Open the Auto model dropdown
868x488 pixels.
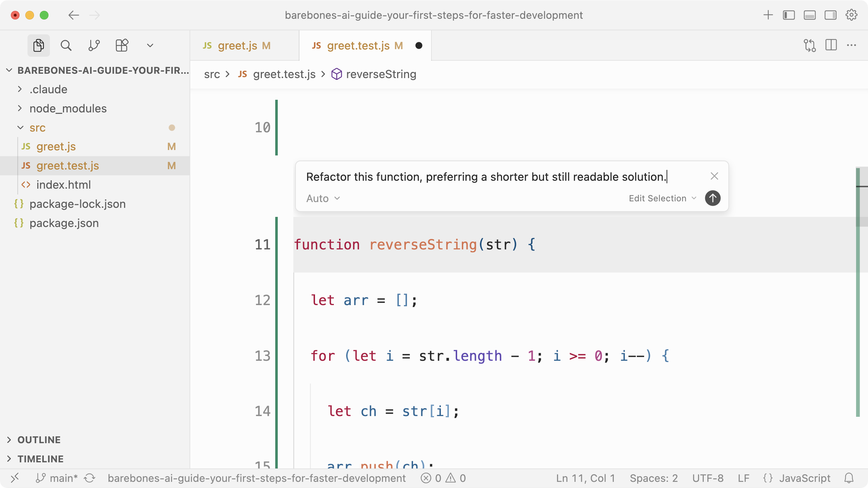coord(323,198)
